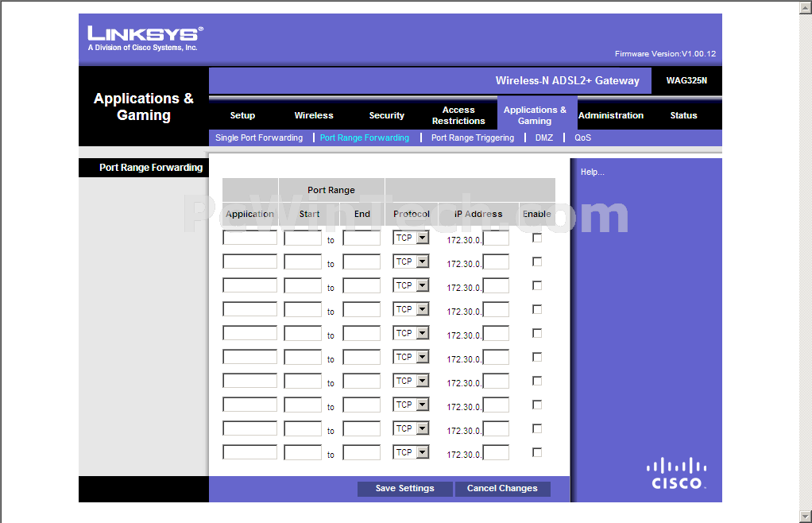Viewport: 812px width, 523px height.
Task: Go to the Security tab
Action: 386,115
